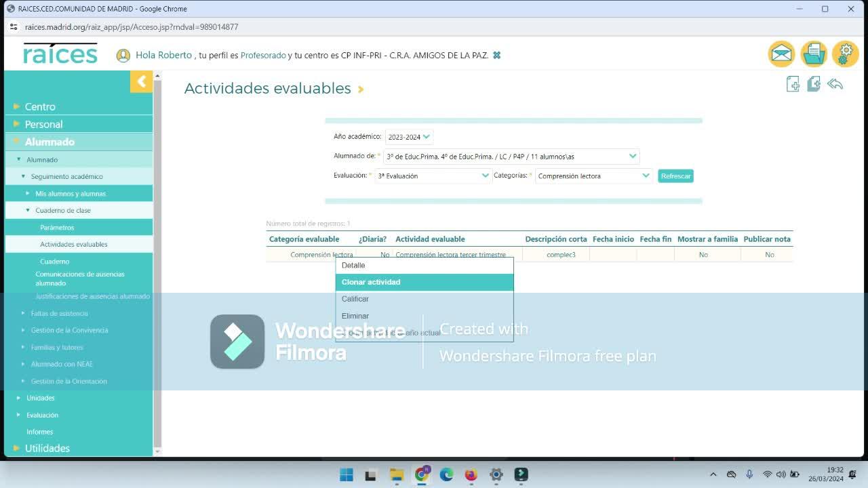
Task: Click the Task View taskbar icon
Action: (371, 474)
